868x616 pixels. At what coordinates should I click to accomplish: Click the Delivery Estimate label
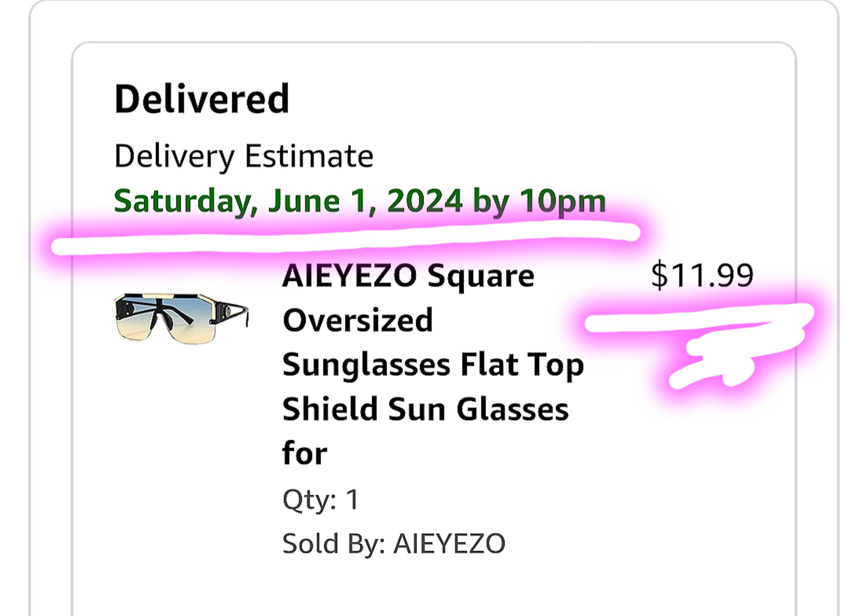(x=244, y=156)
